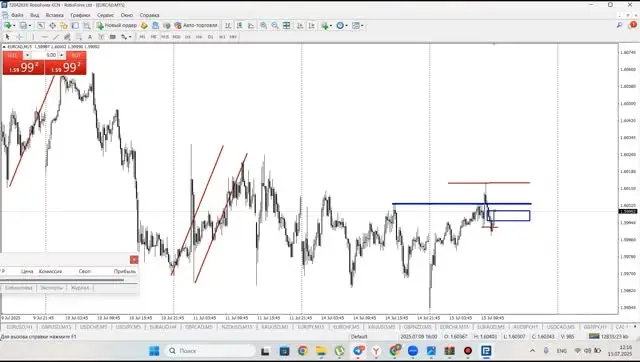Expand the periods clock dropdown
640x362 pixels.
coord(346,26)
